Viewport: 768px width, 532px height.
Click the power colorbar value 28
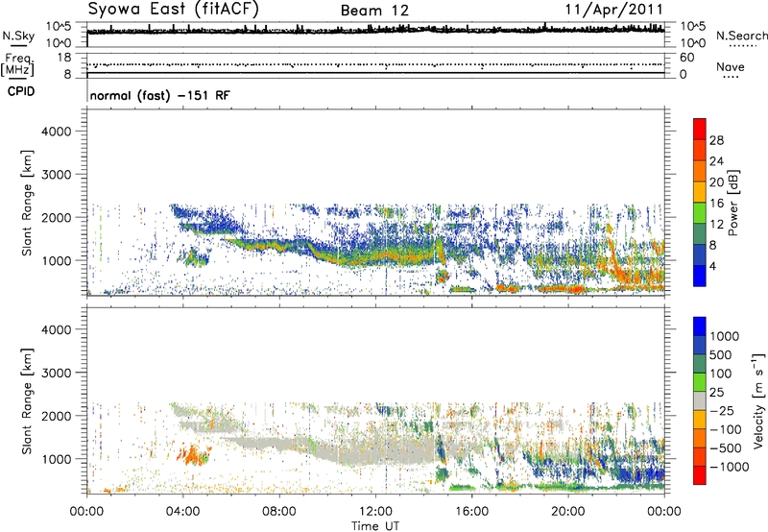[x=716, y=140]
